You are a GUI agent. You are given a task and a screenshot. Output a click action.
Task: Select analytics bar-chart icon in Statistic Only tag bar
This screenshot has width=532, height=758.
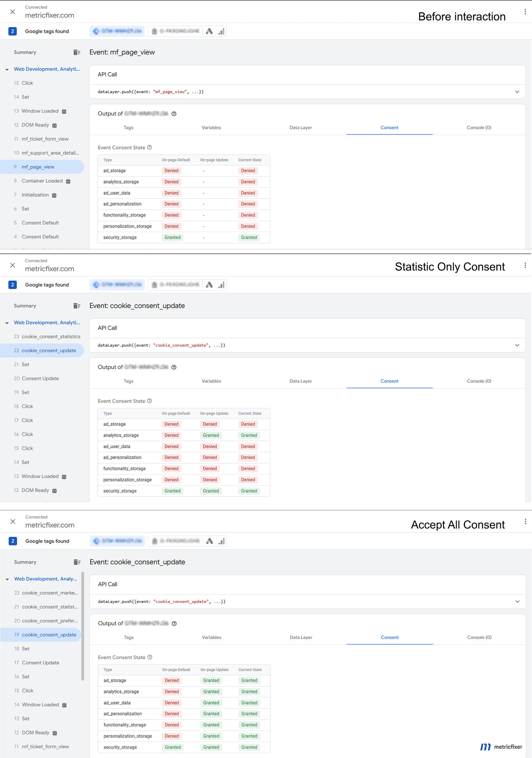[221, 285]
